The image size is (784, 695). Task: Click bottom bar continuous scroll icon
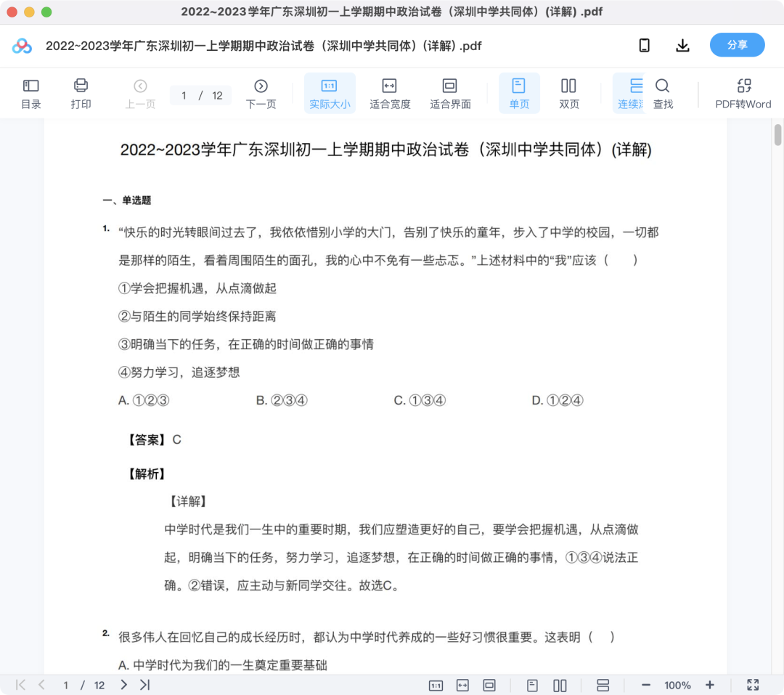[603, 686]
